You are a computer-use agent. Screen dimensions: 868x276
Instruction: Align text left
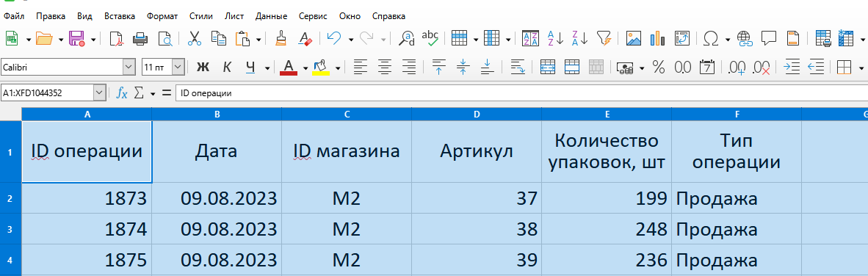(361, 68)
